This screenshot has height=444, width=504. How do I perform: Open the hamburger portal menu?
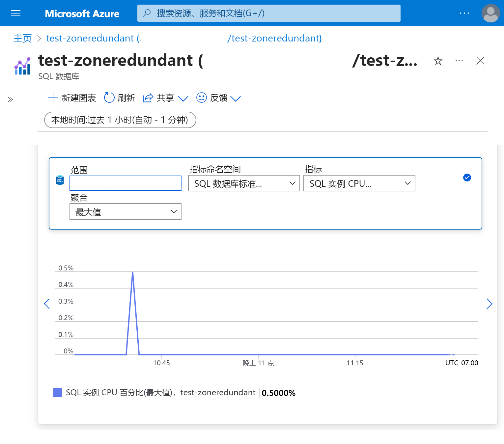[x=16, y=13]
